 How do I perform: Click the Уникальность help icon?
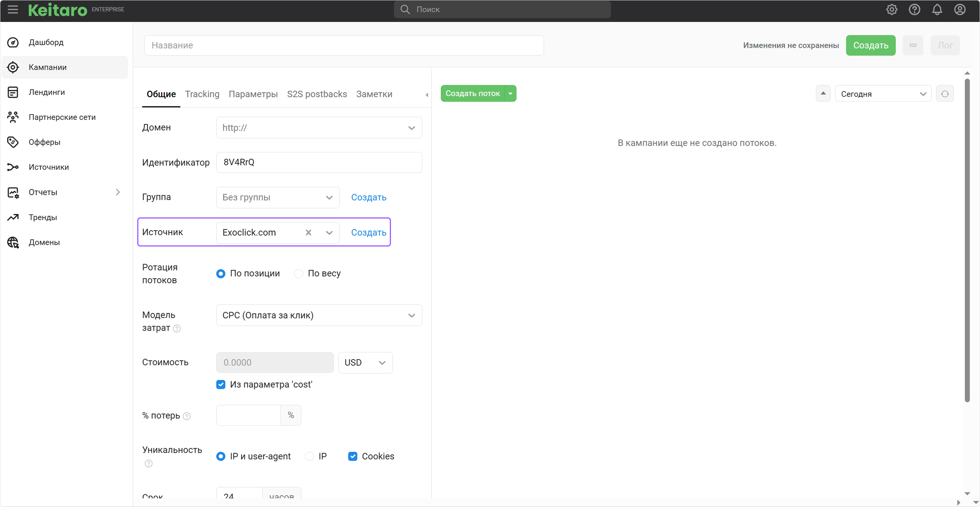(149, 463)
